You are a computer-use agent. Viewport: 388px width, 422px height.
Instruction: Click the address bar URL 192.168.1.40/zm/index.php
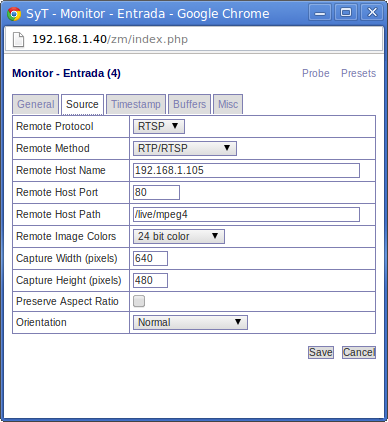[x=110, y=39]
